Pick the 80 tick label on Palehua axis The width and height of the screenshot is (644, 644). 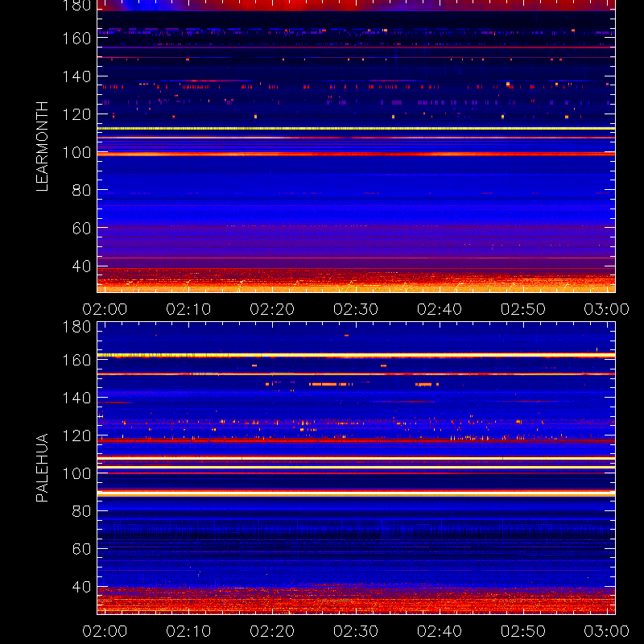81,511
